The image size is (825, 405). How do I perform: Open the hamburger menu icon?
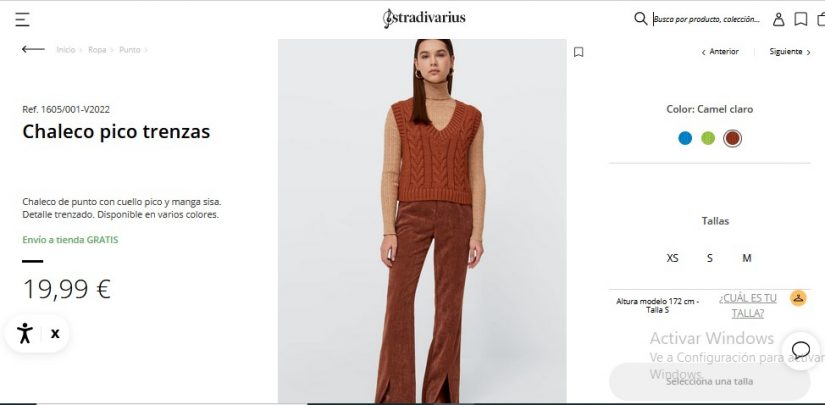22,20
